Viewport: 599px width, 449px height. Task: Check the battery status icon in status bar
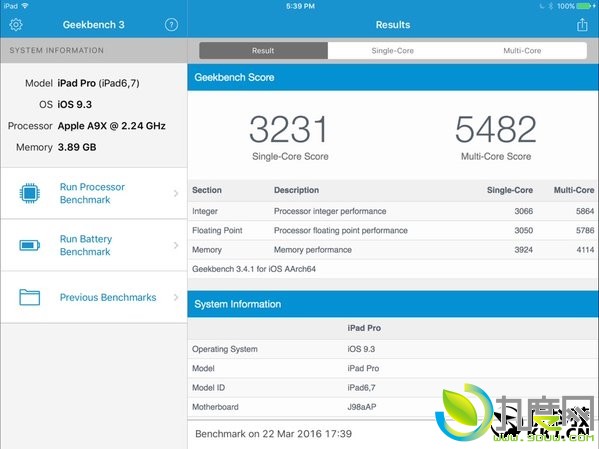pyautogui.click(x=585, y=6)
